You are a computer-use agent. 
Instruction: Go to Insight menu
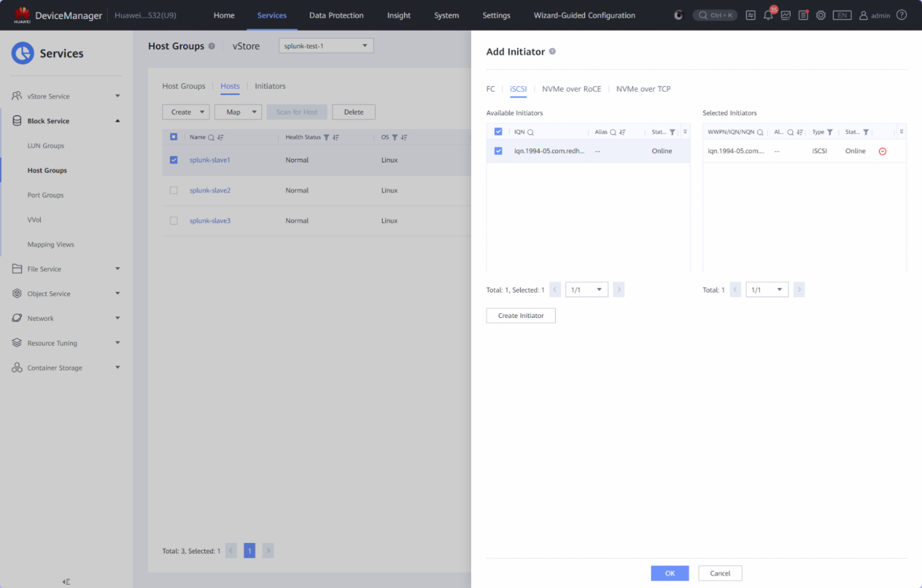(399, 15)
